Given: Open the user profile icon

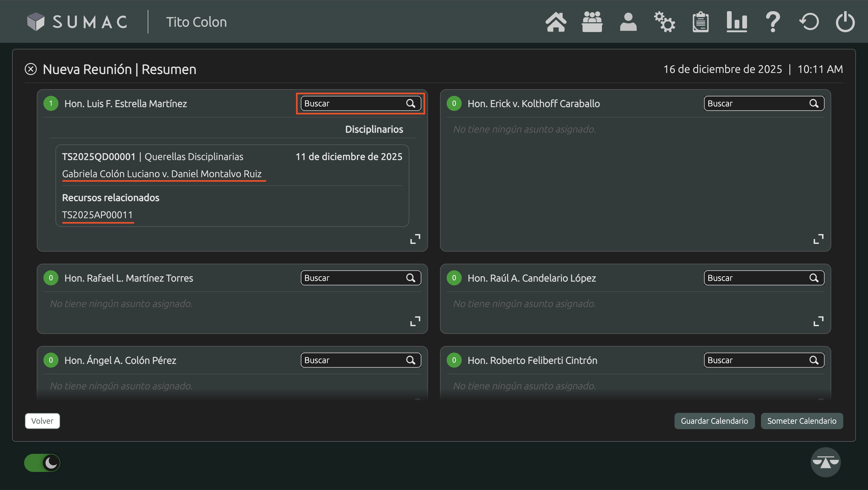Looking at the screenshot, I should click(628, 22).
